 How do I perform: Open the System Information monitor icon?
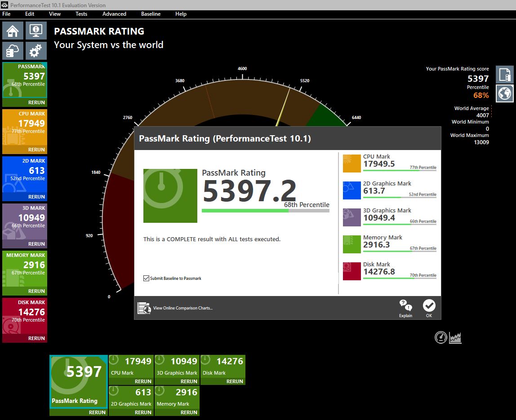pos(36,31)
